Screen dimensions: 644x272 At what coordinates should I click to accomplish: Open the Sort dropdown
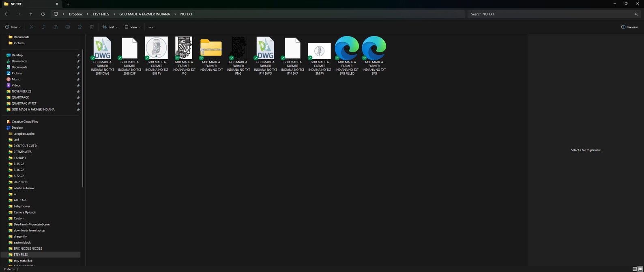tap(110, 27)
